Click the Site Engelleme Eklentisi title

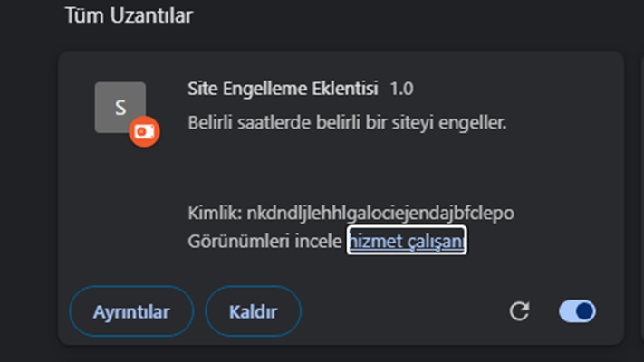click(x=283, y=89)
